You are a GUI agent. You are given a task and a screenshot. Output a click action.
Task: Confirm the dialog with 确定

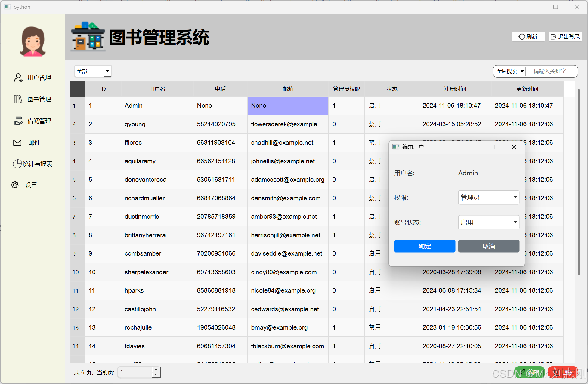click(x=424, y=246)
